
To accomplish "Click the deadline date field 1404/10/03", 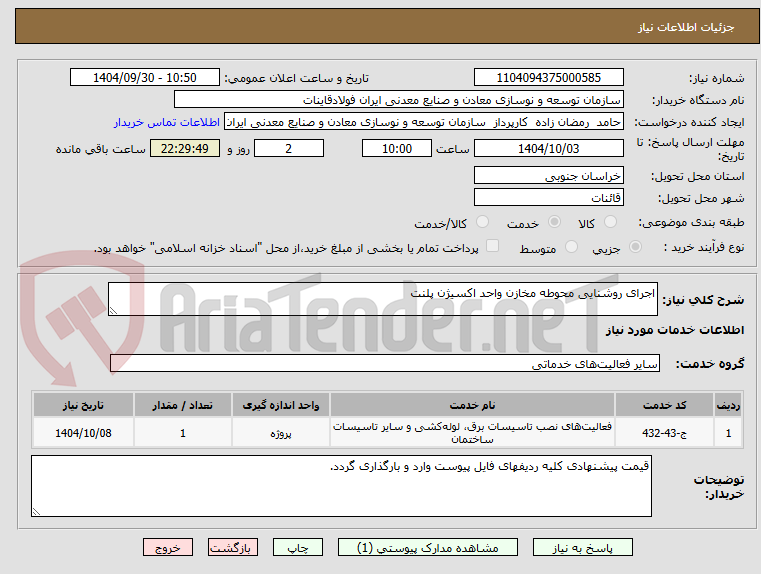I will pos(548,148).
